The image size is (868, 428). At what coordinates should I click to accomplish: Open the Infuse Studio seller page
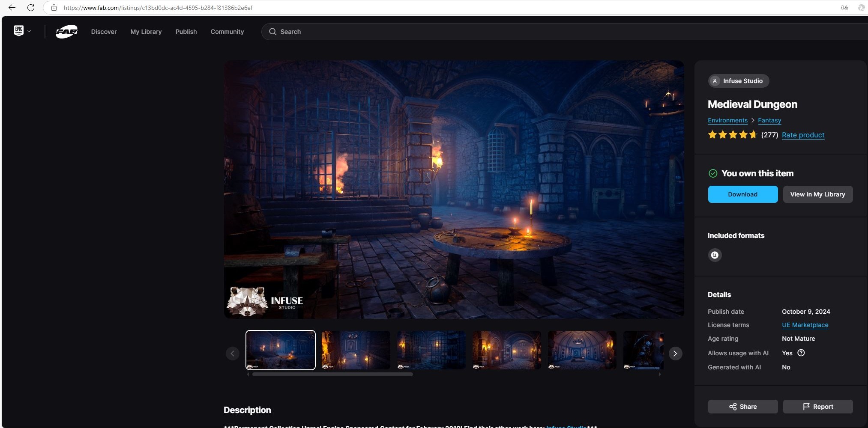(x=738, y=81)
